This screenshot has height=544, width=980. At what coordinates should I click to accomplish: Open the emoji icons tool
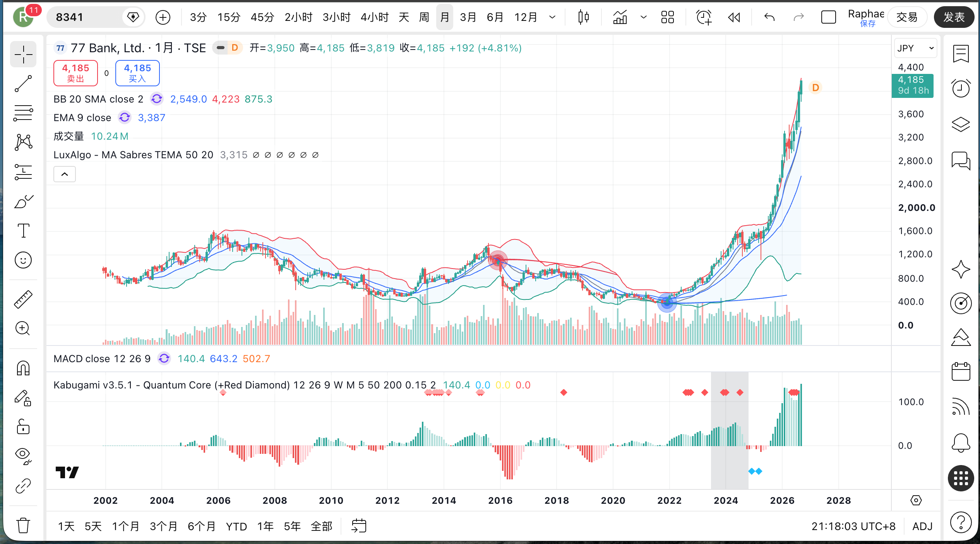[23, 260]
